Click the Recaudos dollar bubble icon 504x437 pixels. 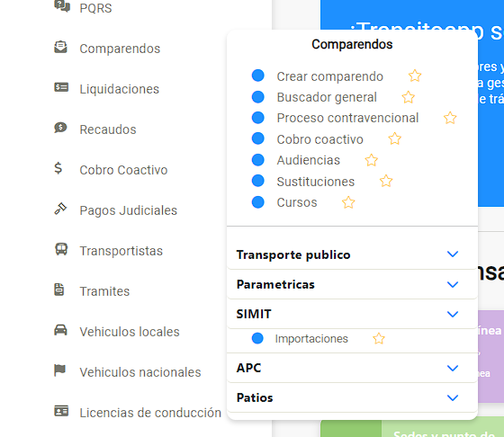coord(60,128)
